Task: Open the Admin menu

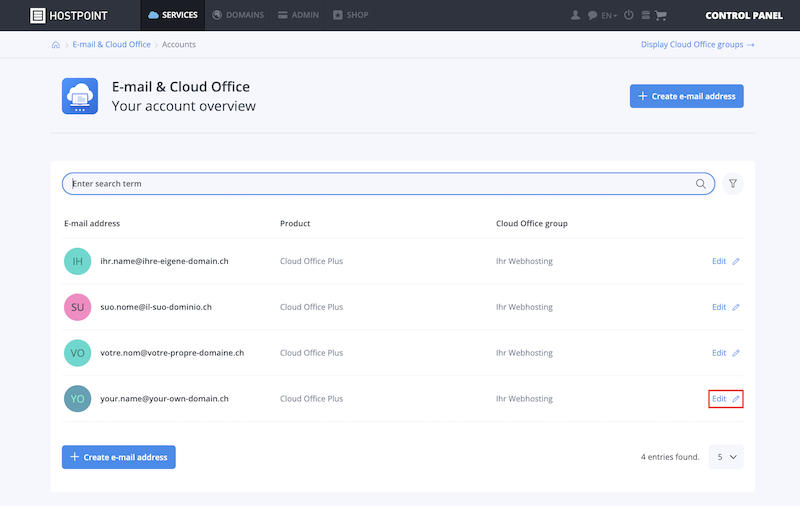Action: [x=298, y=15]
